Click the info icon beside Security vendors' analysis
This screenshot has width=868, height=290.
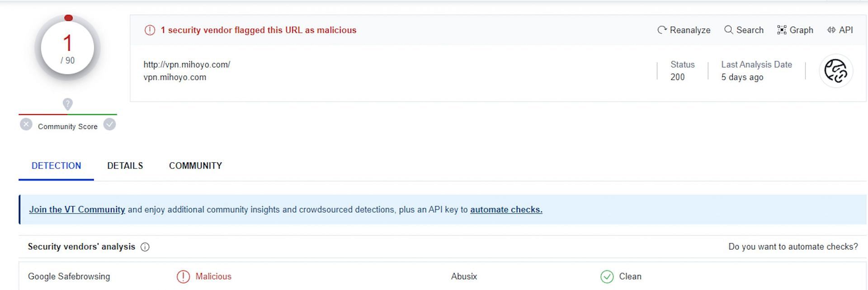pyautogui.click(x=145, y=247)
